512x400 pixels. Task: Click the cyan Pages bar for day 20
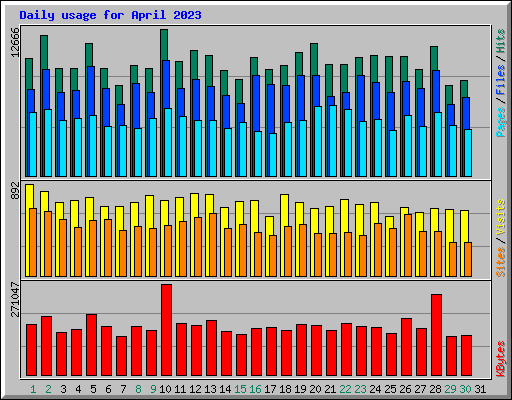(x=318, y=141)
